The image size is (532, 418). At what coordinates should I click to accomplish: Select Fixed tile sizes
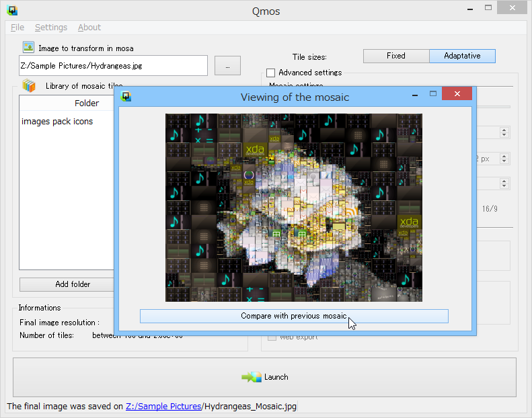pyautogui.click(x=396, y=56)
